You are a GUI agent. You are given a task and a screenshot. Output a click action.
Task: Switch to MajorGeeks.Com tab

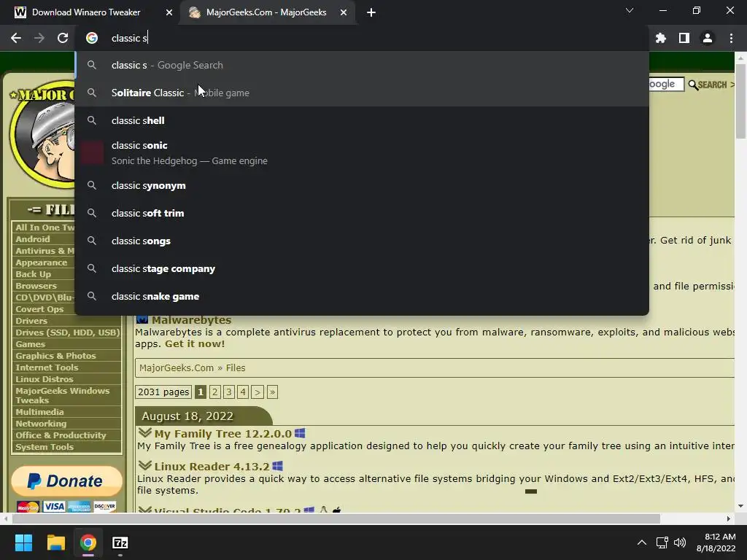pos(268,12)
